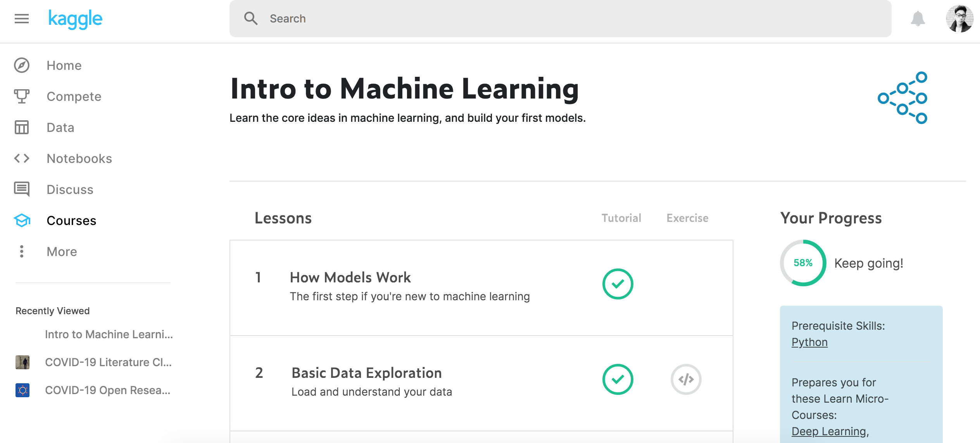Click the Compete trophy icon
The width and height of the screenshot is (980, 443).
pos(22,96)
